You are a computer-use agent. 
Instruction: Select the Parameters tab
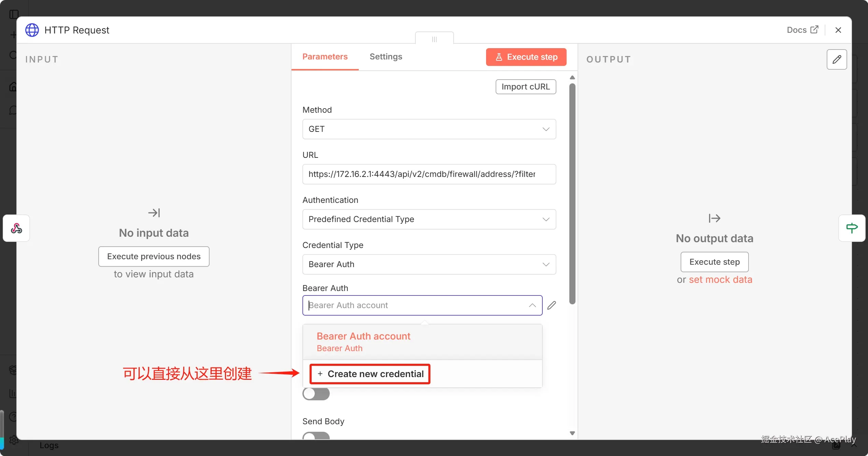[325, 57]
